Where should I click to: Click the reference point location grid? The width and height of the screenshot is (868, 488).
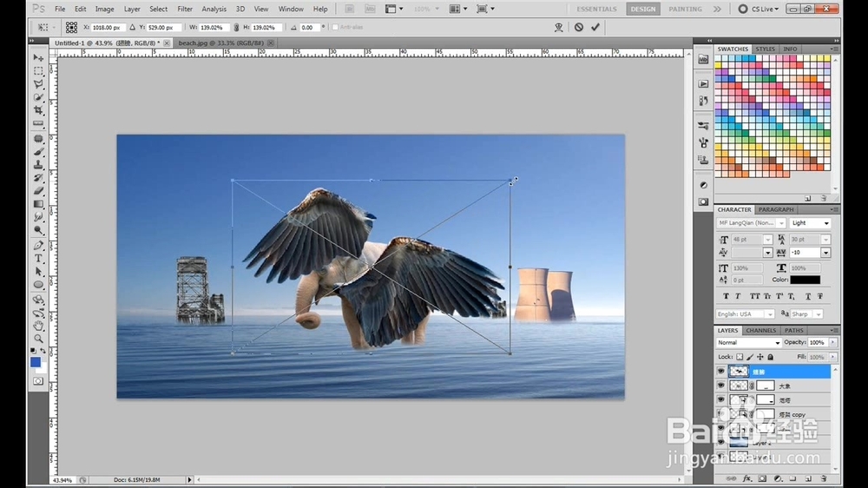click(71, 27)
